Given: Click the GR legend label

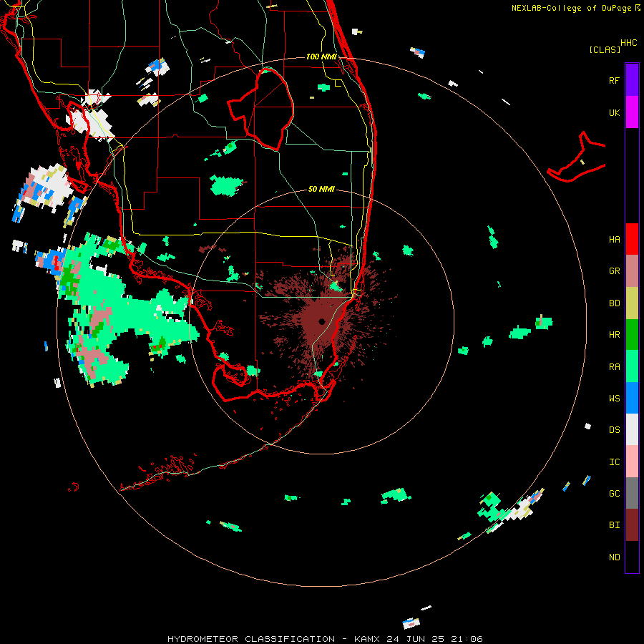Looking at the screenshot, I should (x=614, y=271).
